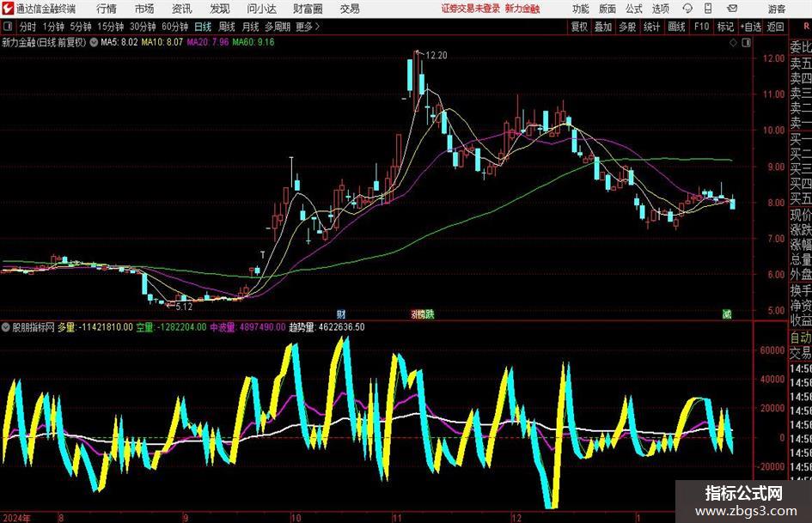Switch to the 30分钟 period

pos(143,27)
